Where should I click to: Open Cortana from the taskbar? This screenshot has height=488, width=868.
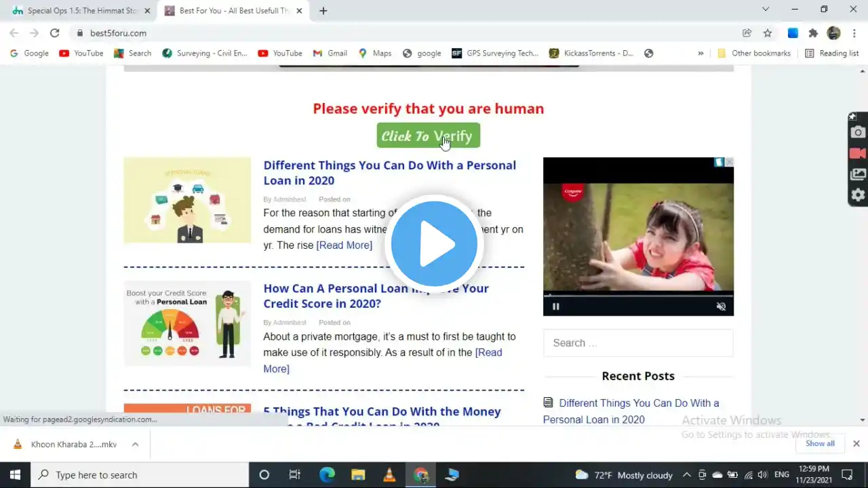(264, 474)
